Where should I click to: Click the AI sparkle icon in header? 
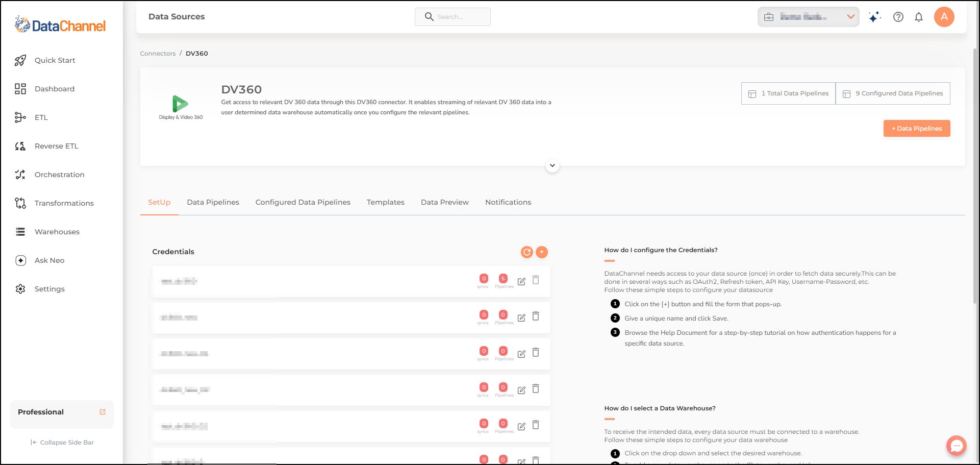coord(874,17)
